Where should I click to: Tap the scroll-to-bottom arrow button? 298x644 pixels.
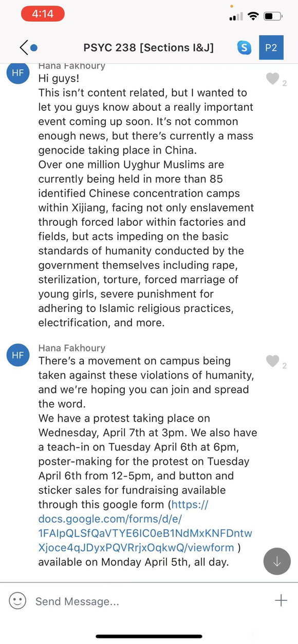point(277,561)
